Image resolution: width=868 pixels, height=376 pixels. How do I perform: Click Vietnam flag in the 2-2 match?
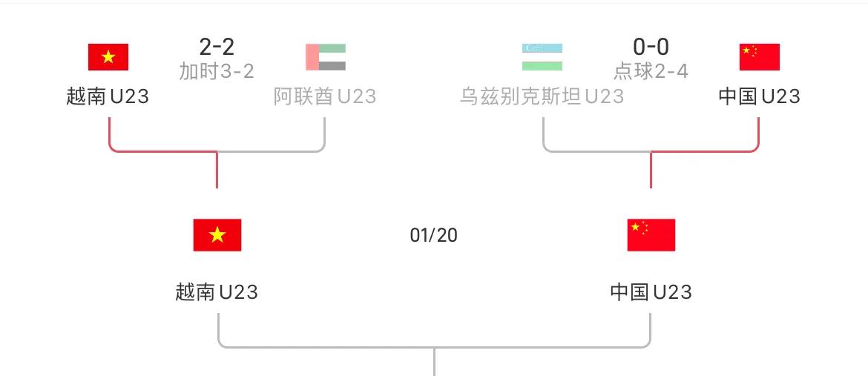[108, 57]
